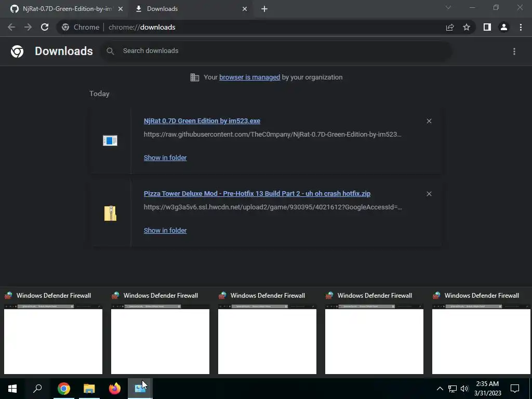This screenshot has height=399, width=532.
Task: Expand hidden system tray icons
Action: 440,389
